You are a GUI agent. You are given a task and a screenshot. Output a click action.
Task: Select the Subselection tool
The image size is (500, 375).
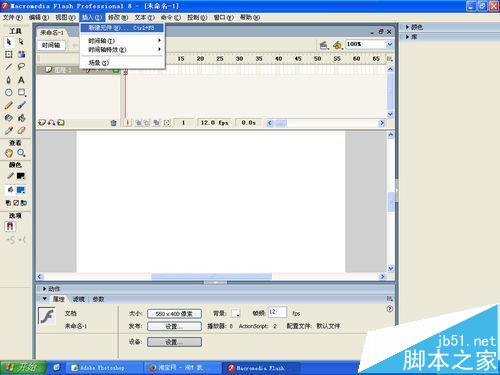point(21,42)
